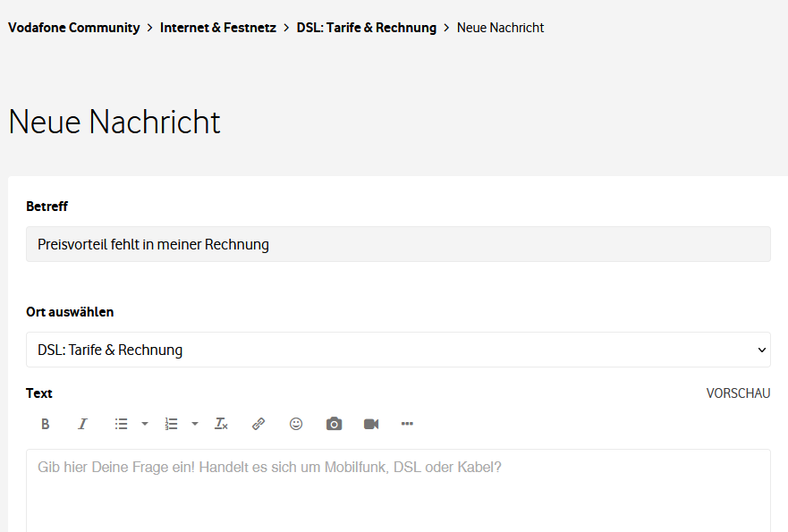
Task: Open Internet & Festnetz breadcrumb link
Action: (x=218, y=28)
